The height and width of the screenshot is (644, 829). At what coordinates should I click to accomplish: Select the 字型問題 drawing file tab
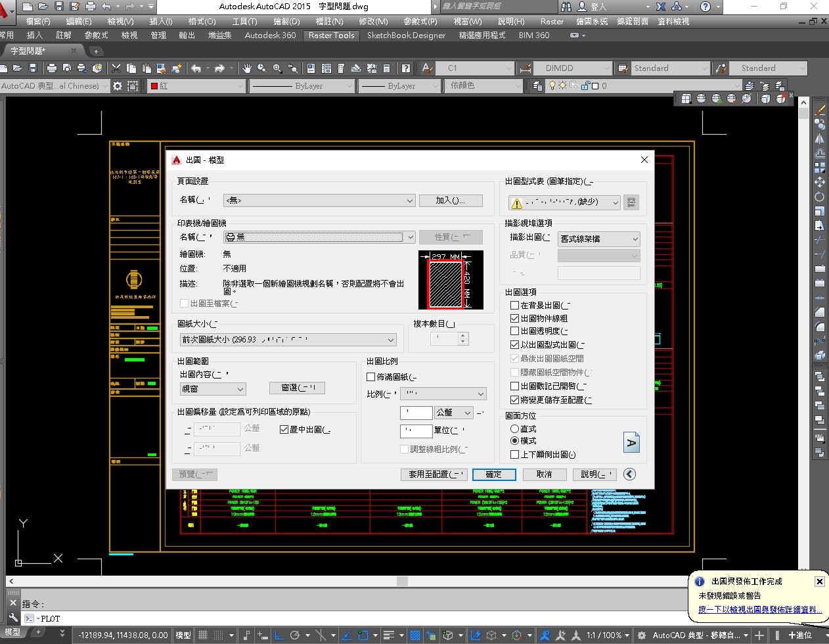click(28, 51)
